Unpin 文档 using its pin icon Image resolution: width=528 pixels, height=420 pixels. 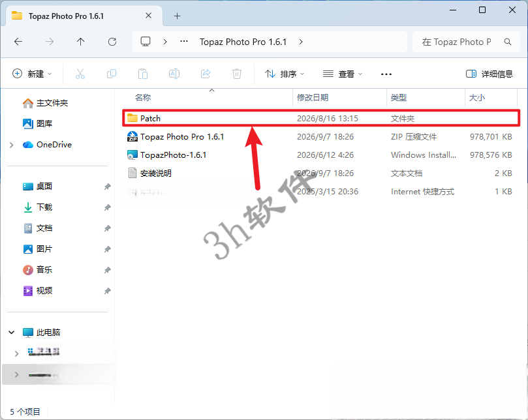(x=107, y=228)
